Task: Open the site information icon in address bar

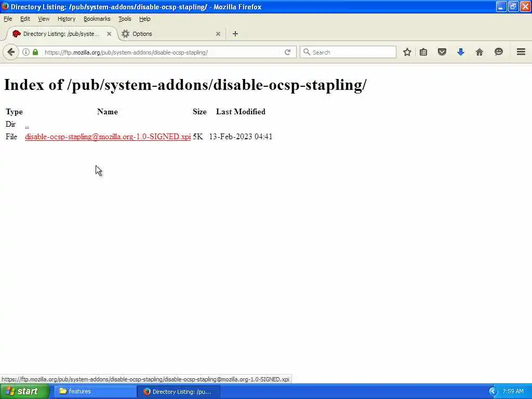Action: [x=26, y=52]
